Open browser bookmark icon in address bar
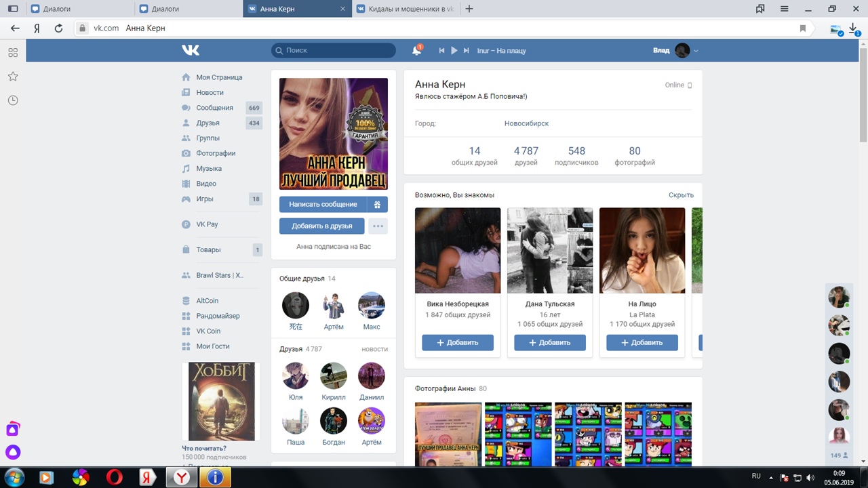This screenshot has width=868, height=488. [x=803, y=28]
